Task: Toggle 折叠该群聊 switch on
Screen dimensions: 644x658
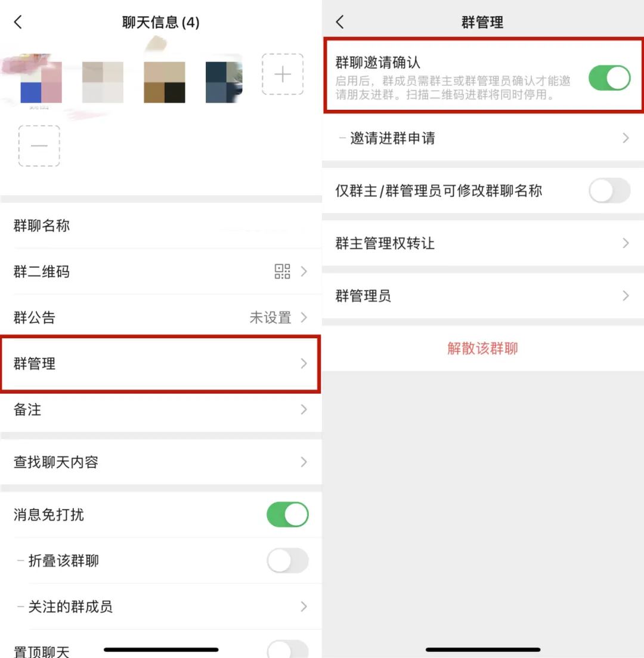Action: coord(288,561)
